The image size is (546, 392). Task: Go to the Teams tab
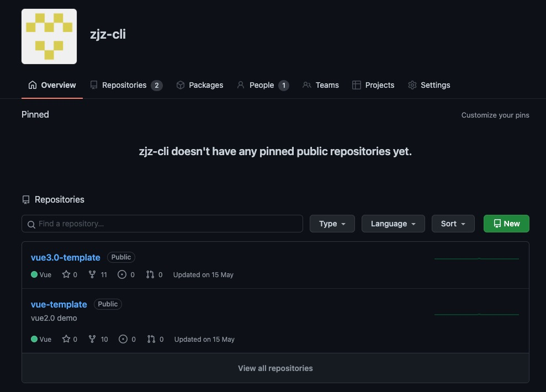(x=321, y=85)
